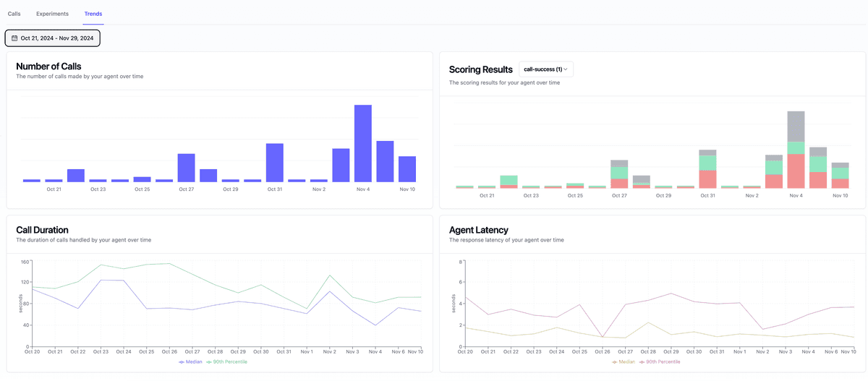Select the Trends tab
The width and height of the screenshot is (868, 381).
coord(93,14)
